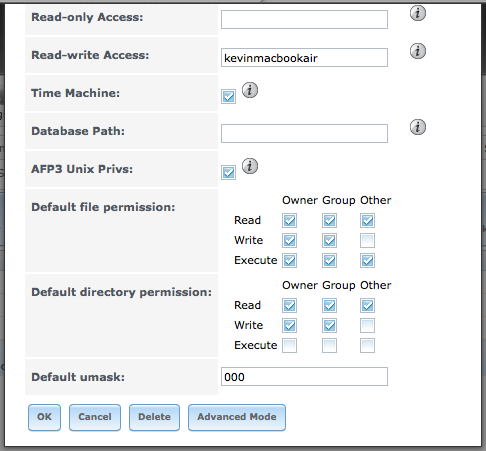This screenshot has width=486, height=451.
Task: Uncheck directory permission Other Read
Action: [367, 305]
